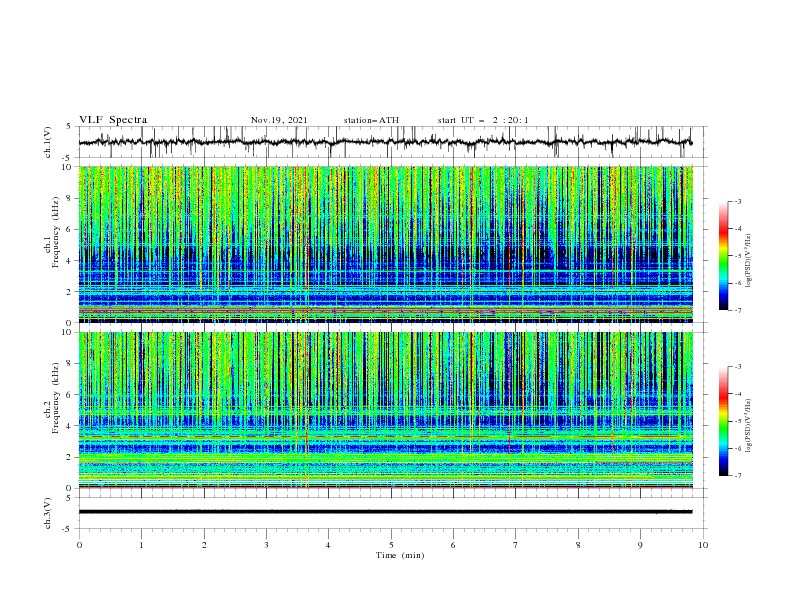Click the "-7" label on ch.2 color bar
The image size is (792, 612).
[x=737, y=475]
